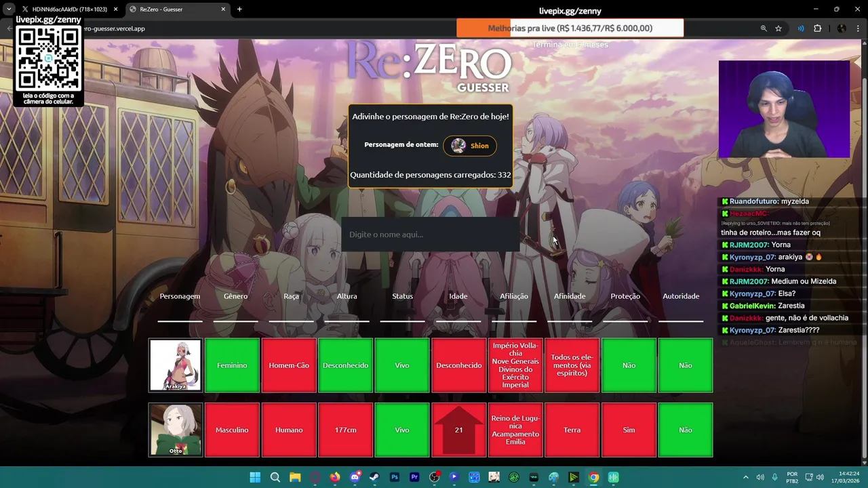Switch to Google Chrome in the taskbar
The image size is (868, 488).
tap(593, 477)
